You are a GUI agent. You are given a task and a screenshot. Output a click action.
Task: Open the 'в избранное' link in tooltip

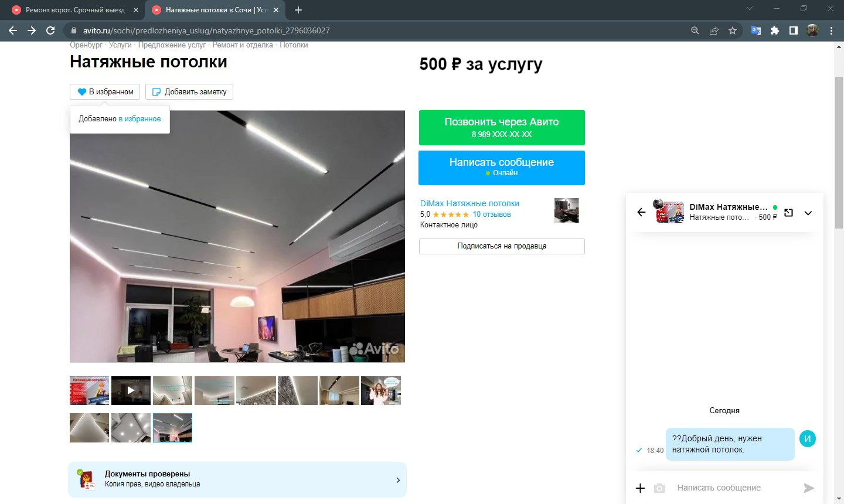[x=139, y=118]
